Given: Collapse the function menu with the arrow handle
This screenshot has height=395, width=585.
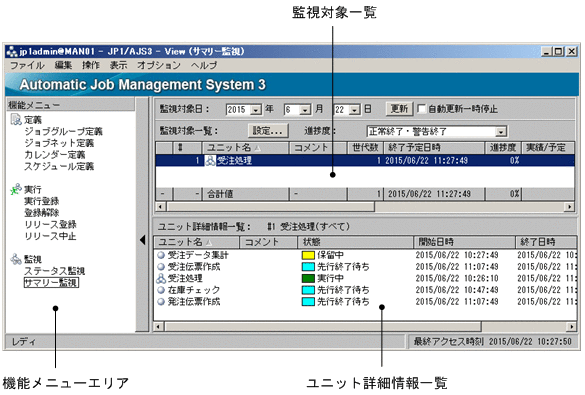Looking at the screenshot, I should (x=143, y=240).
